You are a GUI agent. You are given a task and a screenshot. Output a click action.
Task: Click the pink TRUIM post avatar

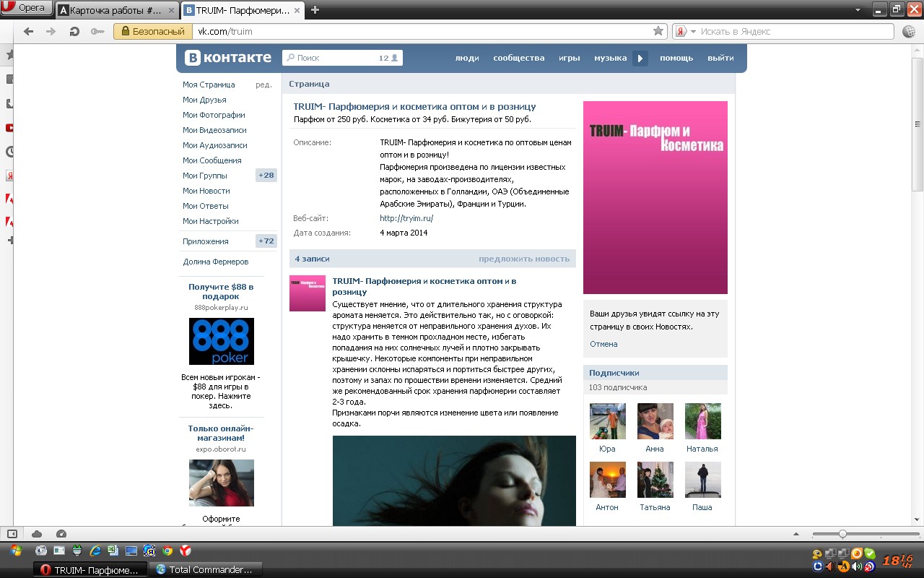coord(308,293)
